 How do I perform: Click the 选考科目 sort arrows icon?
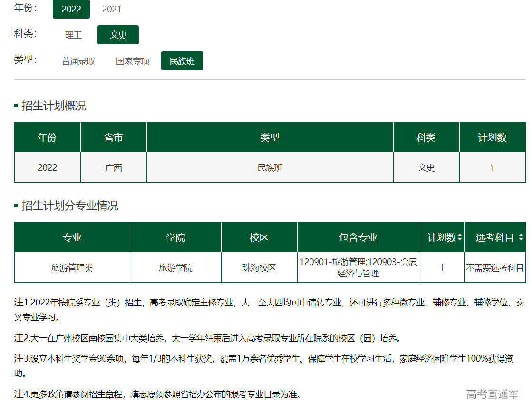pyautogui.click(x=521, y=237)
